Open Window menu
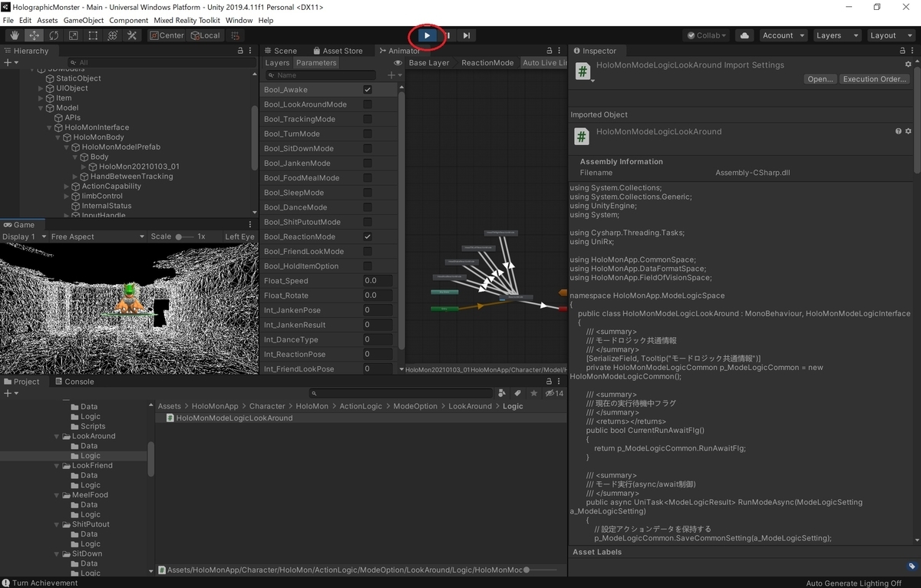 [239, 20]
